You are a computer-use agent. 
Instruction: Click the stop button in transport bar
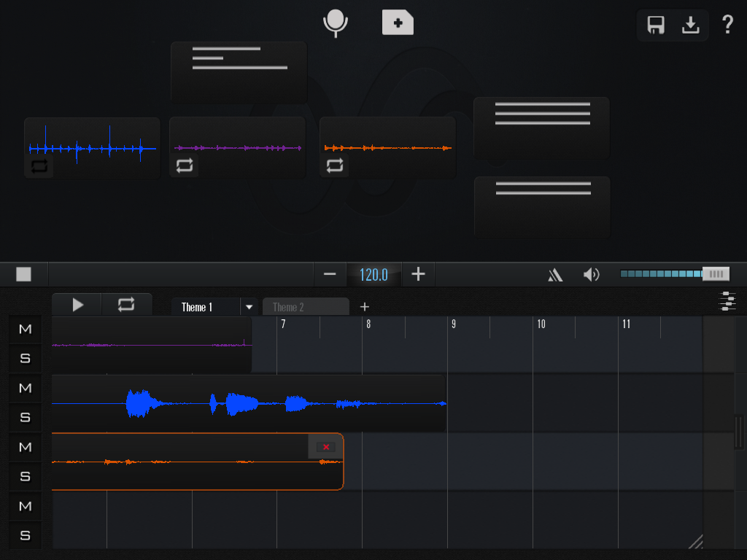pos(23,274)
